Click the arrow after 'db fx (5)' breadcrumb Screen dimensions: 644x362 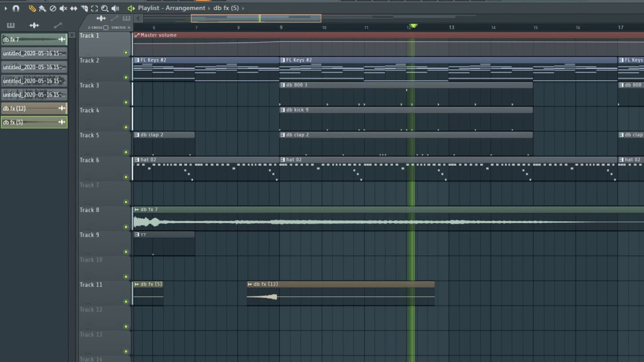[x=244, y=8]
